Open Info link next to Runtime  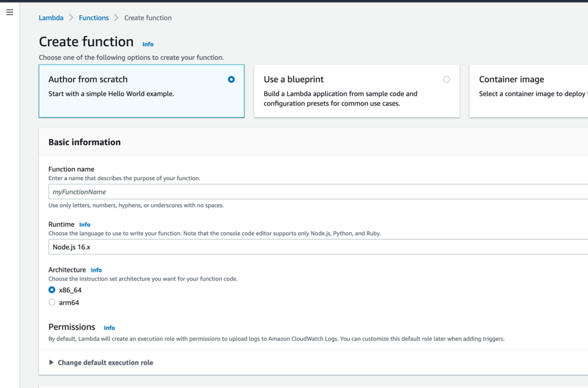coord(84,225)
